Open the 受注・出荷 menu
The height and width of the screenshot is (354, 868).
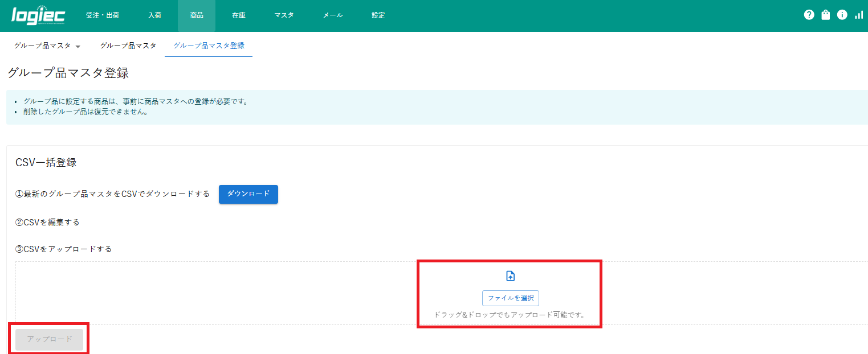[103, 15]
